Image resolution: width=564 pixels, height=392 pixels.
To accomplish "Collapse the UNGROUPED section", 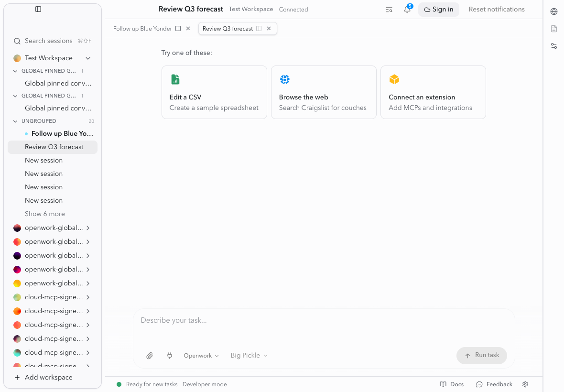I will [15, 121].
